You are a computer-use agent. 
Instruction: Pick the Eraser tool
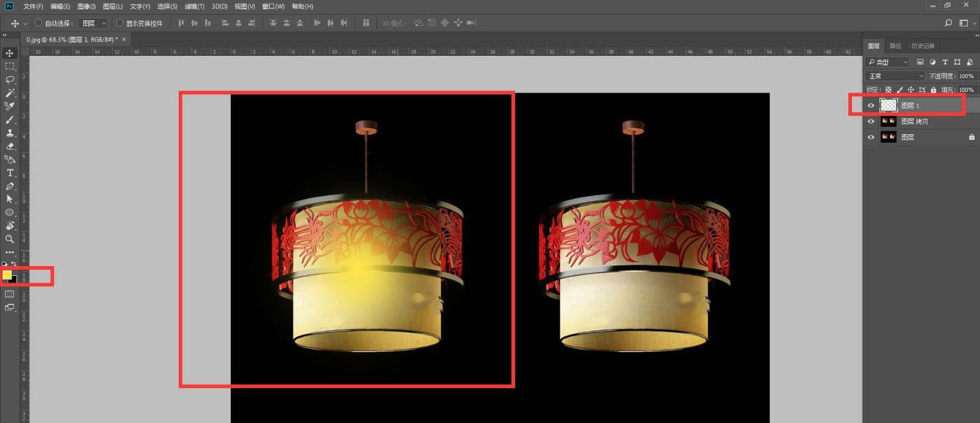pyautogui.click(x=10, y=147)
